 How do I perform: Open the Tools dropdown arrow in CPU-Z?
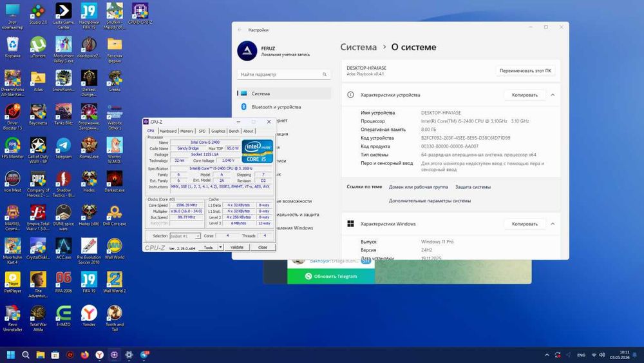tap(220, 248)
